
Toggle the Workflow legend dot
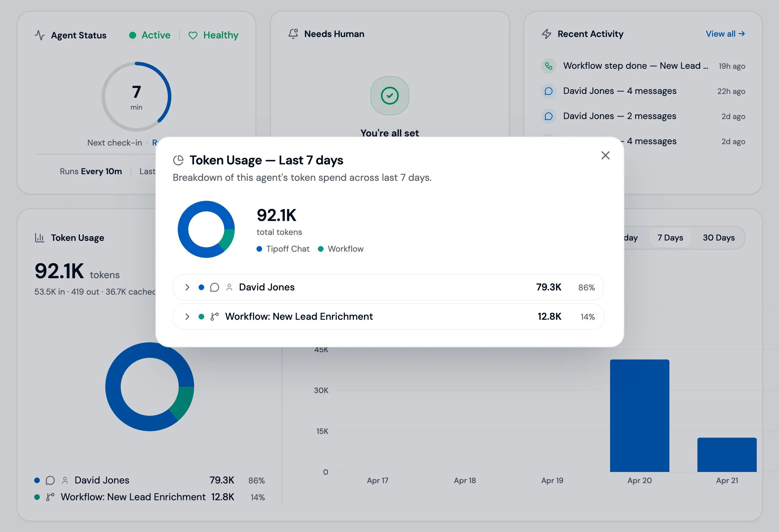pos(321,249)
